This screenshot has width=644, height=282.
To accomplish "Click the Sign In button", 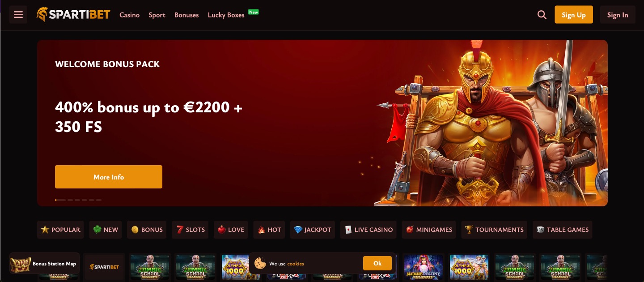I will [618, 15].
